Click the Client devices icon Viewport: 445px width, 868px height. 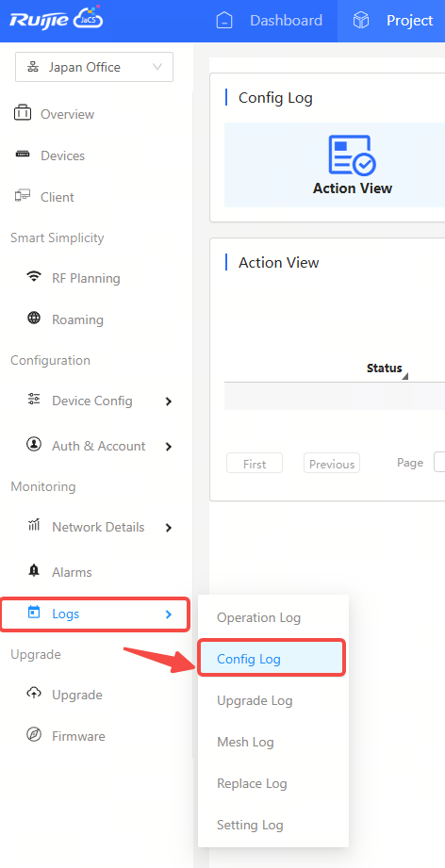(23, 197)
